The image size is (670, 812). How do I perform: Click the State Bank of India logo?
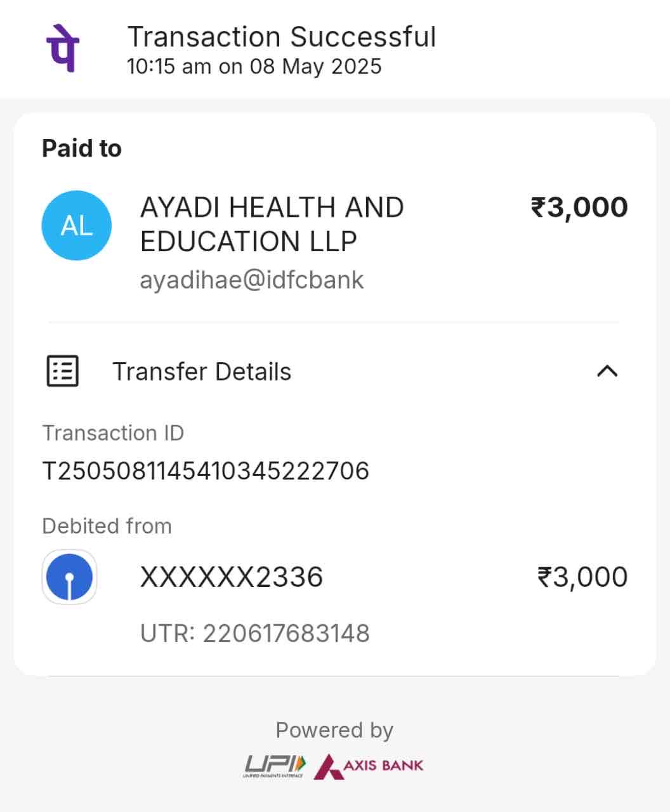point(69,577)
